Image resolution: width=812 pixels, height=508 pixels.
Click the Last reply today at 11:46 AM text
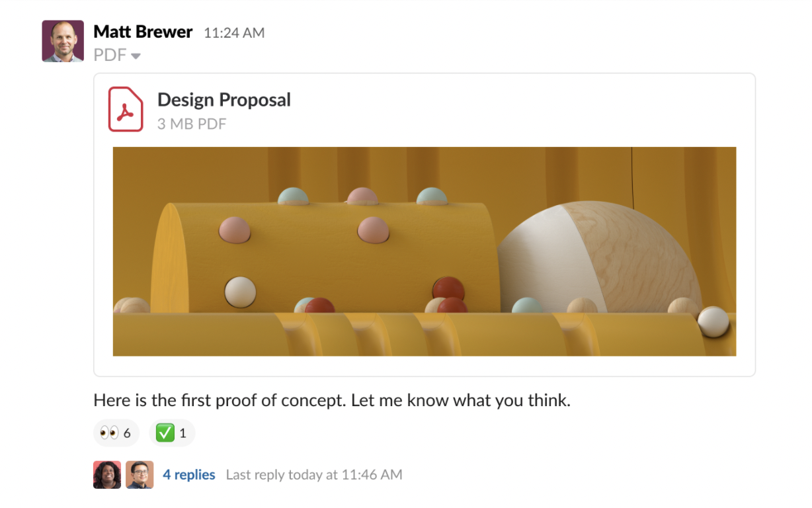314,475
